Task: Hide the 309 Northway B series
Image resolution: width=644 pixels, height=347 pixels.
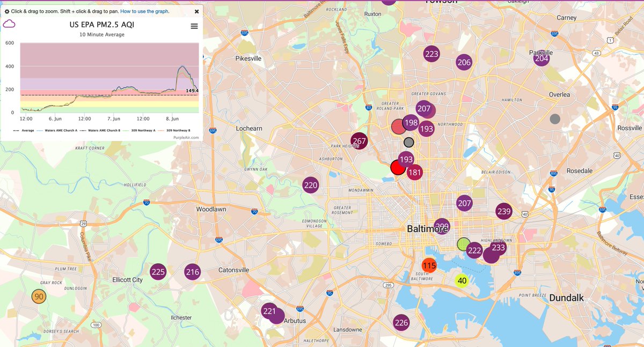Action: [174, 130]
